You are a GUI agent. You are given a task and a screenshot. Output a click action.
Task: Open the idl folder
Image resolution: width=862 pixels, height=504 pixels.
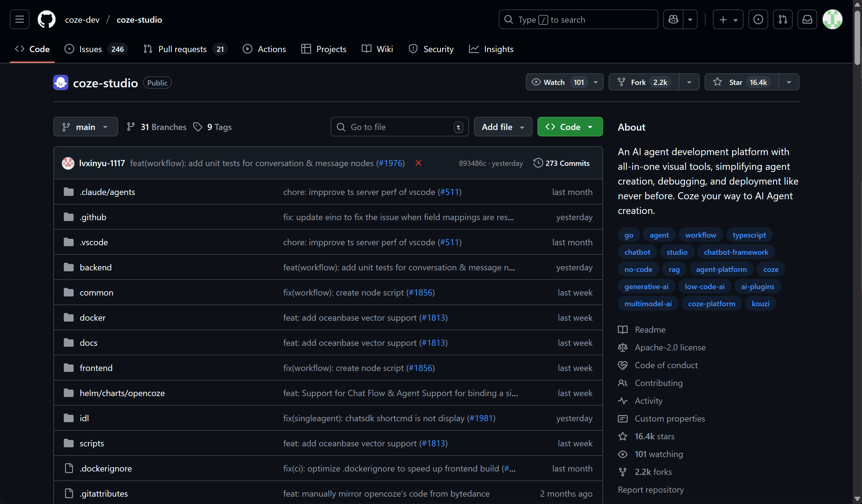tap(84, 418)
